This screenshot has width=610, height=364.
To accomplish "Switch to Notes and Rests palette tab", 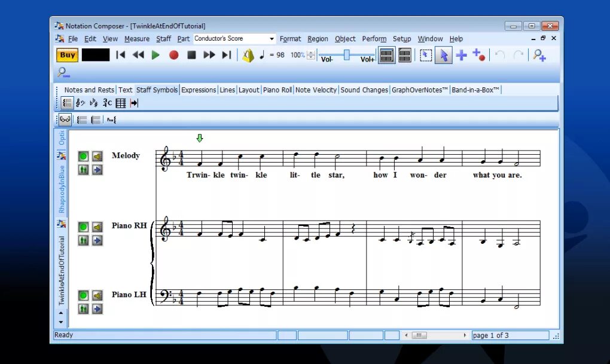I will pyautogui.click(x=89, y=90).
